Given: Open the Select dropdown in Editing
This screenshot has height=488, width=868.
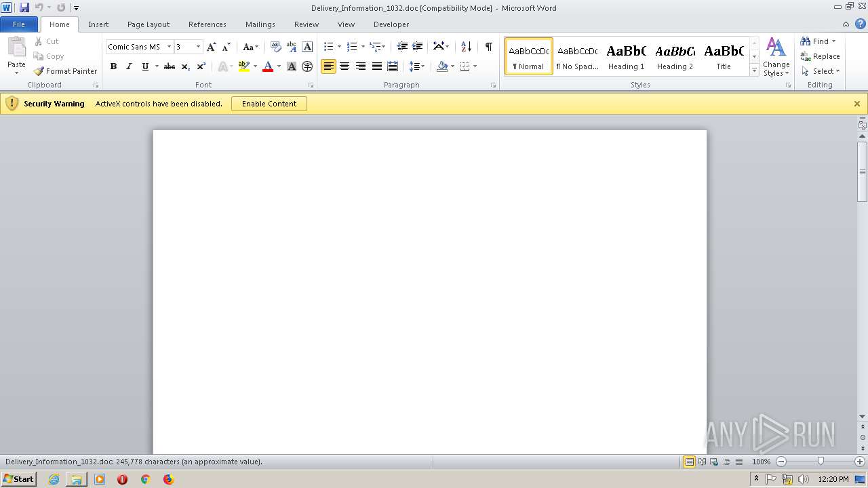Looking at the screenshot, I should coord(821,71).
